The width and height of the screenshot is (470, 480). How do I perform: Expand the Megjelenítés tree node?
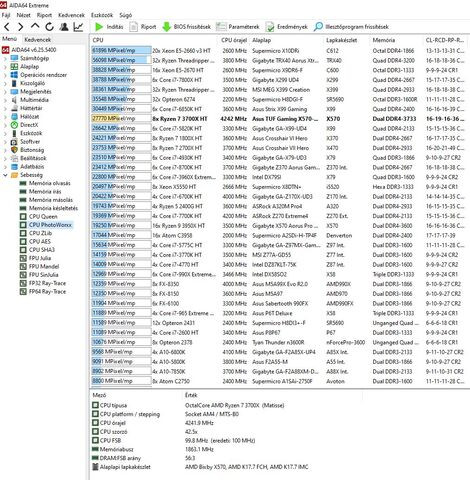5,92
